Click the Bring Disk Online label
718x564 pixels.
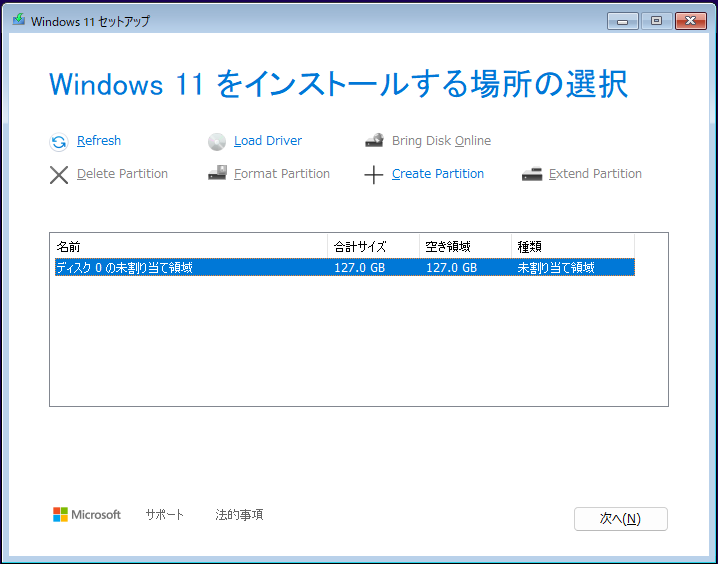pyautogui.click(x=441, y=141)
